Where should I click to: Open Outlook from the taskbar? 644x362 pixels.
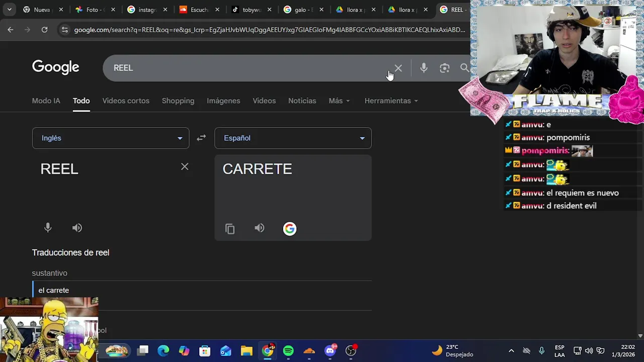pyautogui.click(x=225, y=350)
